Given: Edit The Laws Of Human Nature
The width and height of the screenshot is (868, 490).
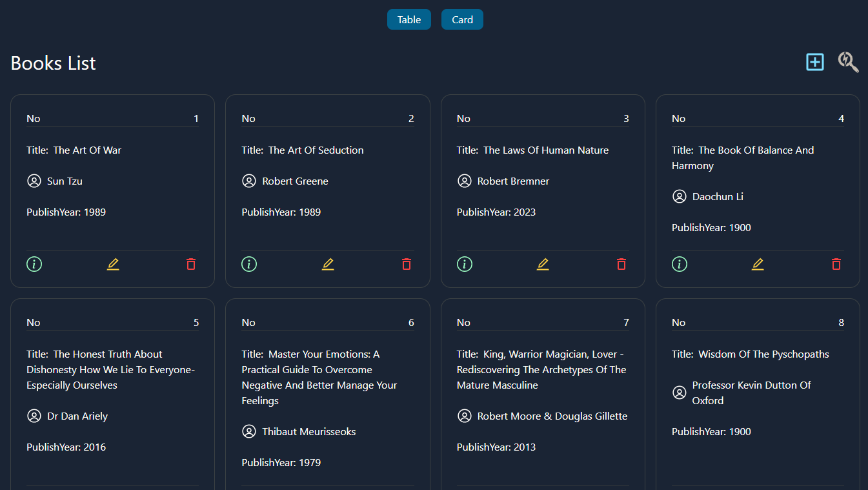Looking at the screenshot, I should click(x=543, y=264).
